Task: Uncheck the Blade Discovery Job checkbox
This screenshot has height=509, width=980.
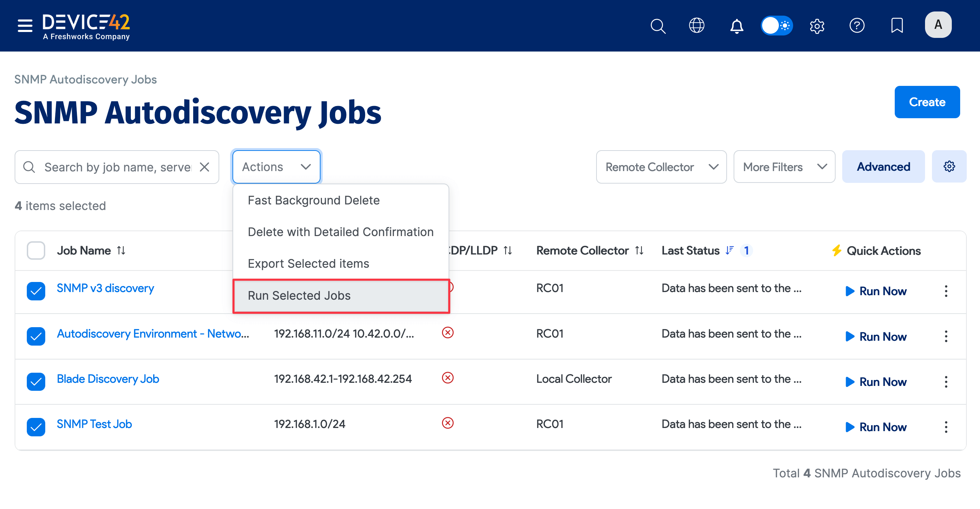Action: (x=35, y=382)
